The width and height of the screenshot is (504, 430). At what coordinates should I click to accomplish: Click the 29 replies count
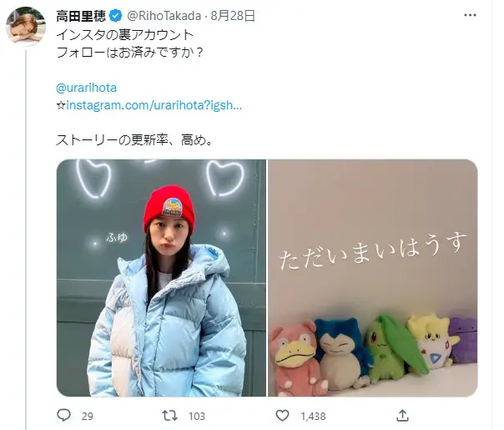point(87,416)
